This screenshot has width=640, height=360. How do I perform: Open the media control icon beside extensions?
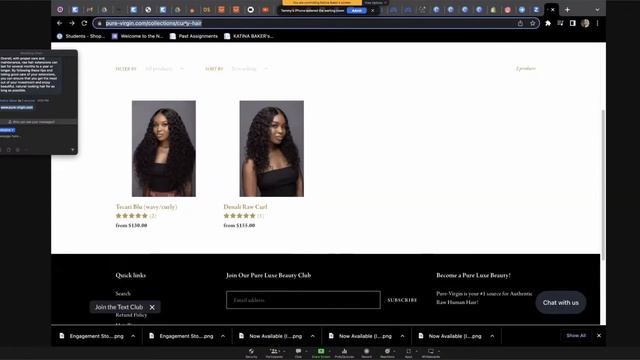[x=560, y=23]
